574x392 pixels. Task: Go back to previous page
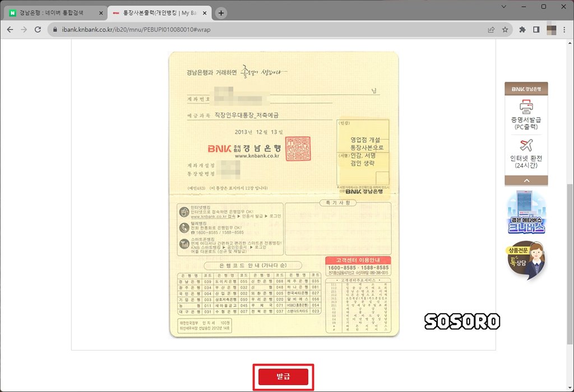coord(10,30)
